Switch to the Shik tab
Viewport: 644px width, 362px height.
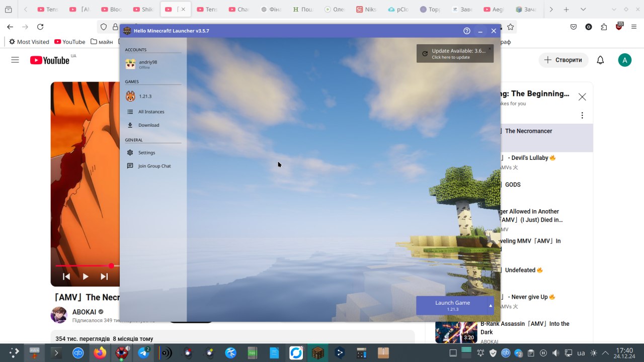click(x=143, y=10)
